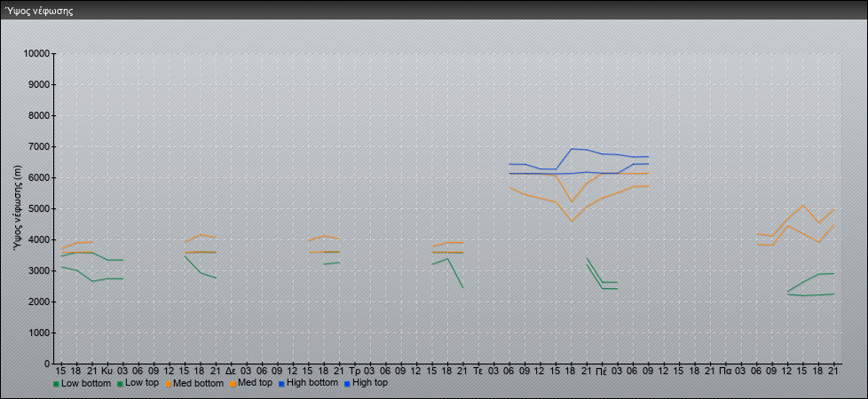868x399 pixels.
Task: Toggle the Low bottom legend entry
Action: (81, 383)
